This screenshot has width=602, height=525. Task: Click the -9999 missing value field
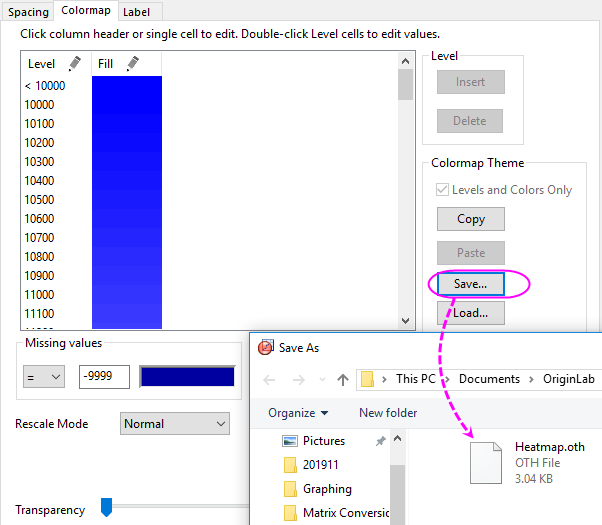[104, 376]
